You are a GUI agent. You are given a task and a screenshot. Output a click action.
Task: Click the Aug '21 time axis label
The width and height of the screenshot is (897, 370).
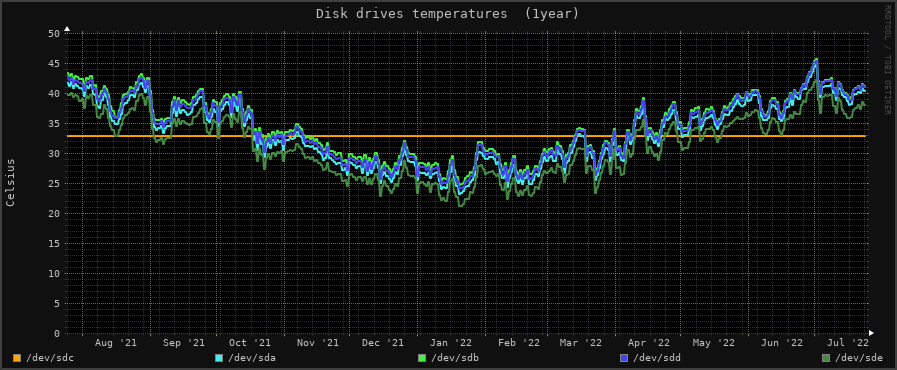click(x=116, y=343)
